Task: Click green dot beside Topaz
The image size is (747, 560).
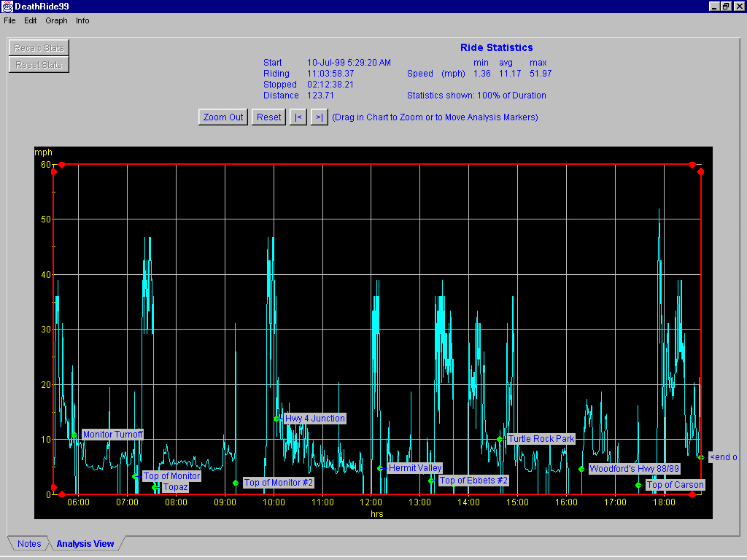Action: coord(155,487)
